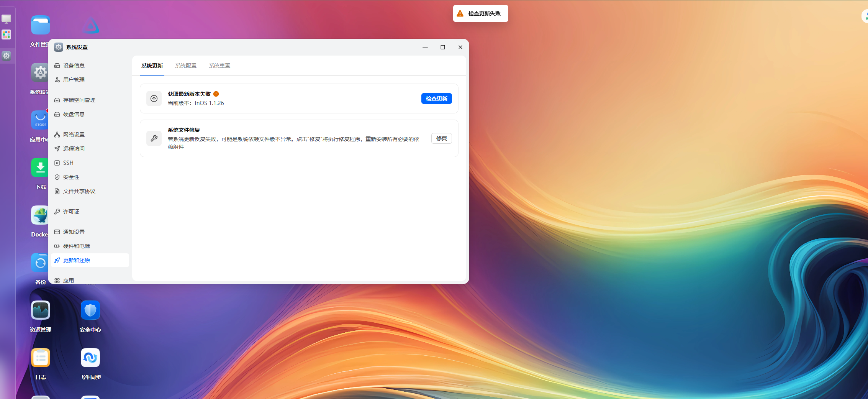
Task: Open 设备信息 in the settings sidebar
Action: [90, 66]
